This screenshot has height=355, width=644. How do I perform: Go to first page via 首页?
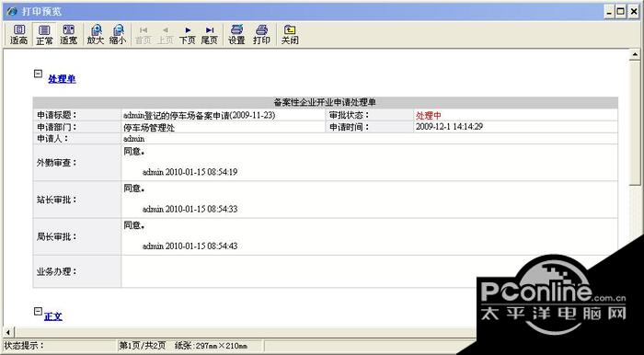point(143,34)
